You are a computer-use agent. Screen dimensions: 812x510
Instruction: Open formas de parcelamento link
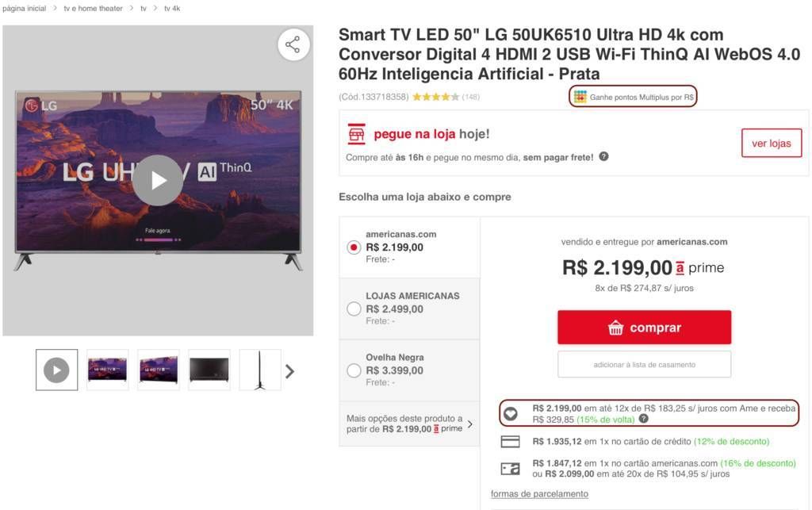point(539,494)
